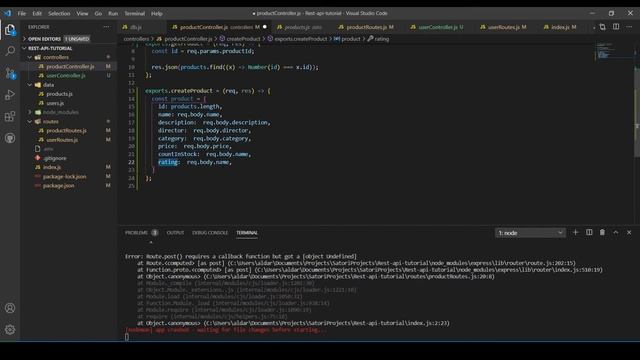
Task: Switch to the index.js editor tab
Action: click(563, 27)
